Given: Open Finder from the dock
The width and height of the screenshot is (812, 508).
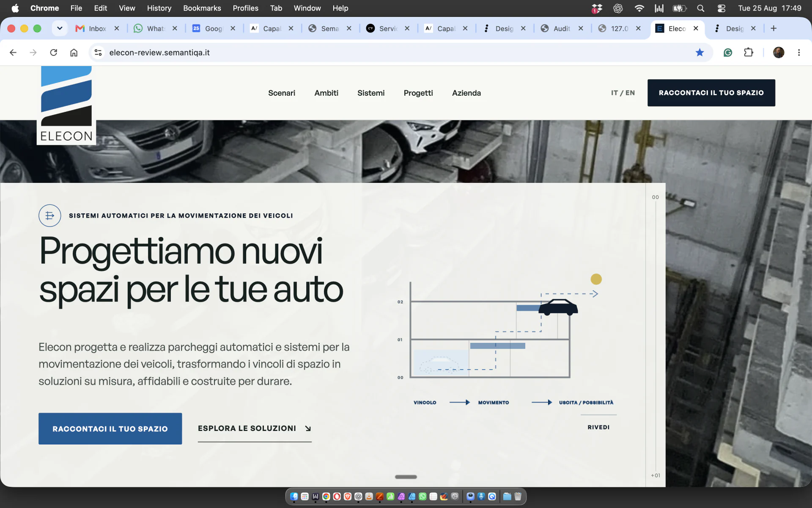Looking at the screenshot, I should point(294,496).
